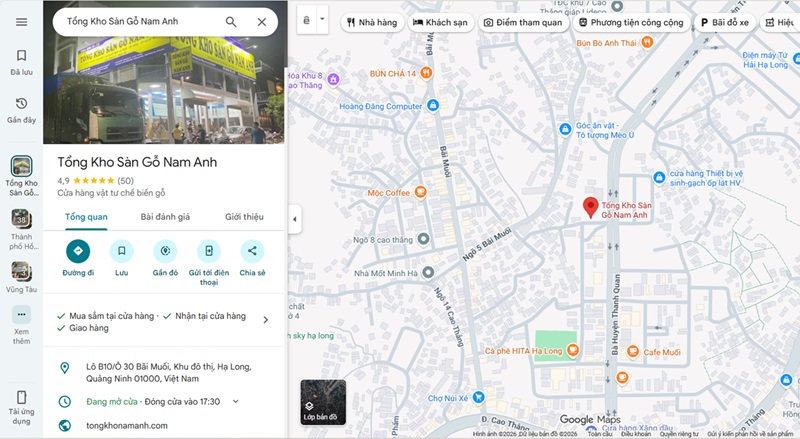
Task: Clear the search with X icon
Action: [x=262, y=22]
